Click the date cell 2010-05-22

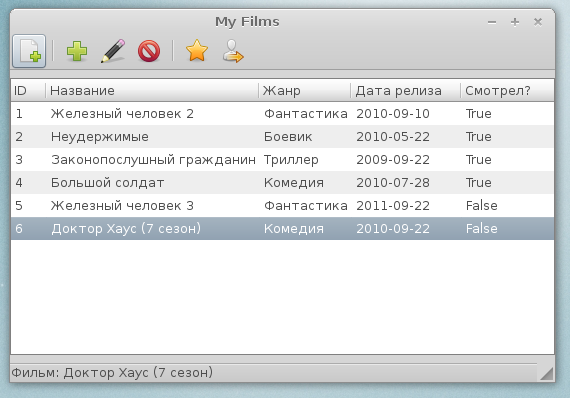pos(393,137)
